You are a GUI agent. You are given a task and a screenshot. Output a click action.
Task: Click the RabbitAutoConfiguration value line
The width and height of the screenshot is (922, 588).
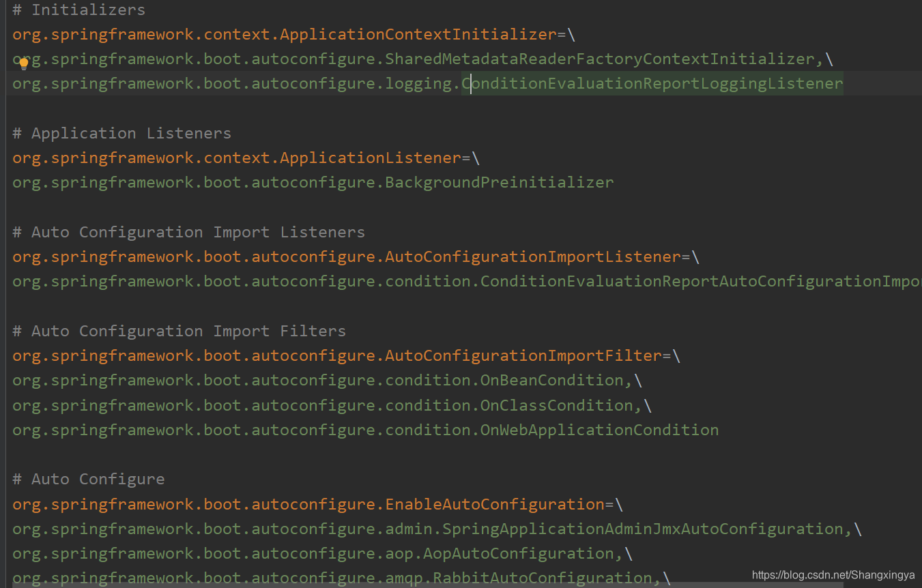click(342, 578)
